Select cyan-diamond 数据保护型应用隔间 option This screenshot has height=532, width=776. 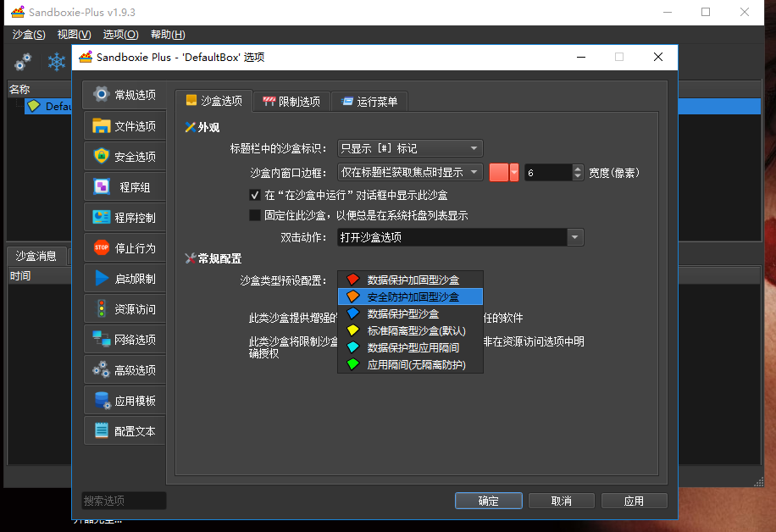tap(410, 348)
